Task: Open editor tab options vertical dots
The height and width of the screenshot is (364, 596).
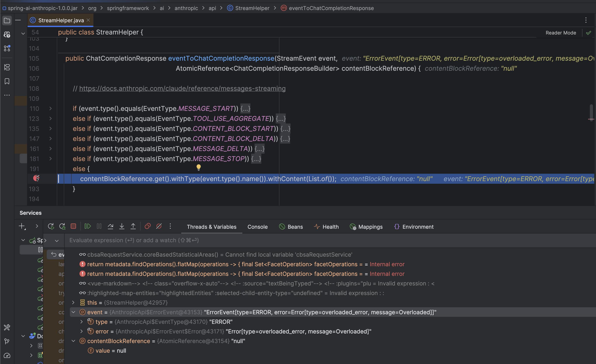Action: pyautogui.click(x=586, y=20)
